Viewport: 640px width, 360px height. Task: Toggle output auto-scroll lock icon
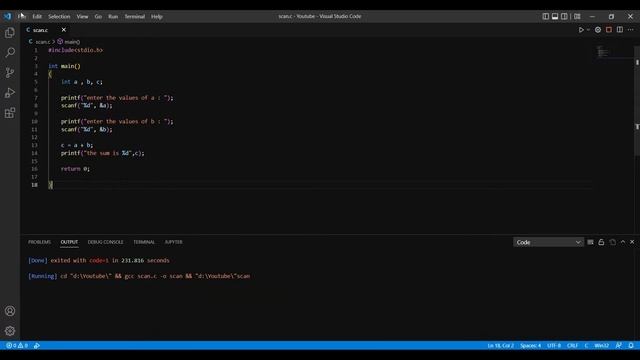[602, 242]
